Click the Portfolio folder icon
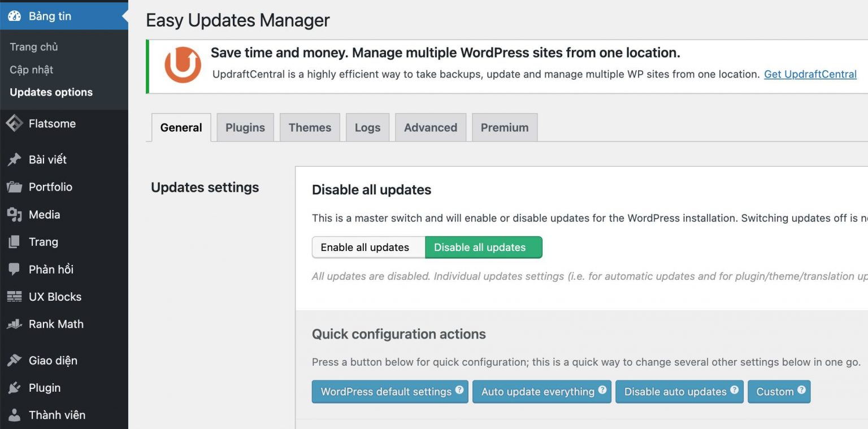 (14, 187)
